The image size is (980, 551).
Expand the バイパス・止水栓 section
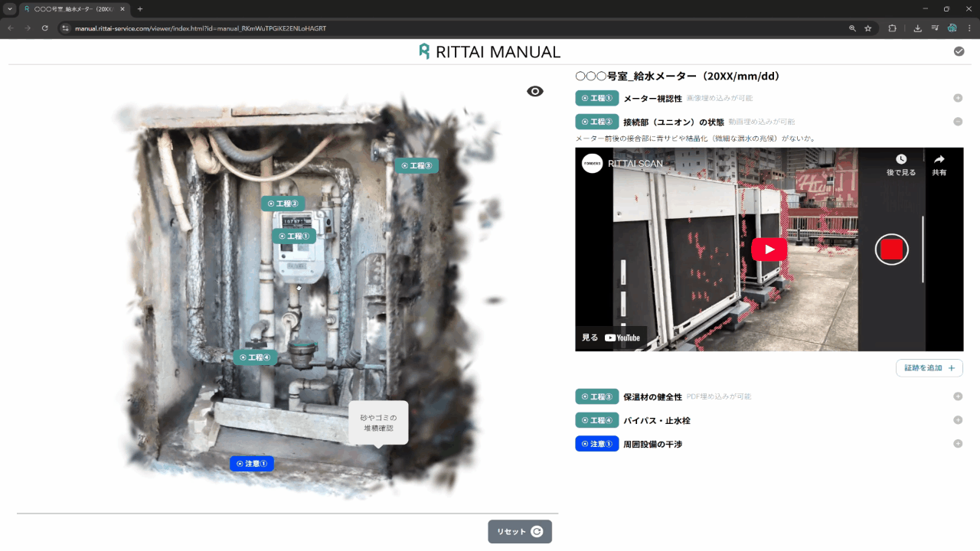click(x=958, y=420)
